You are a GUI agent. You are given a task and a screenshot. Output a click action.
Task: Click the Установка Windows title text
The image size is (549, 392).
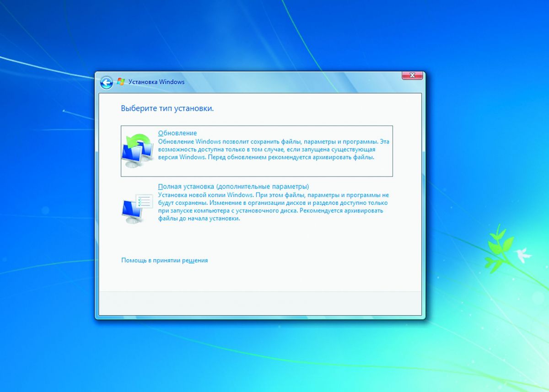pos(156,82)
